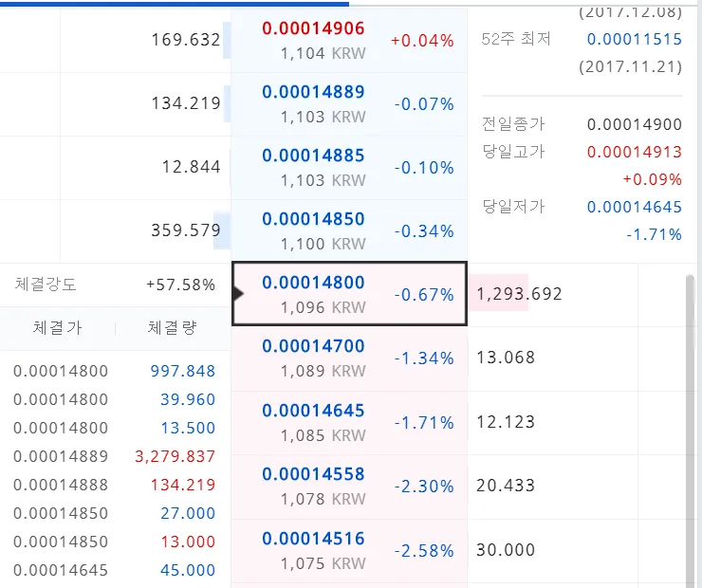Click the black triangle current-price marker
The width and height of the screenshot is (702, 588).
click(238, 294)
